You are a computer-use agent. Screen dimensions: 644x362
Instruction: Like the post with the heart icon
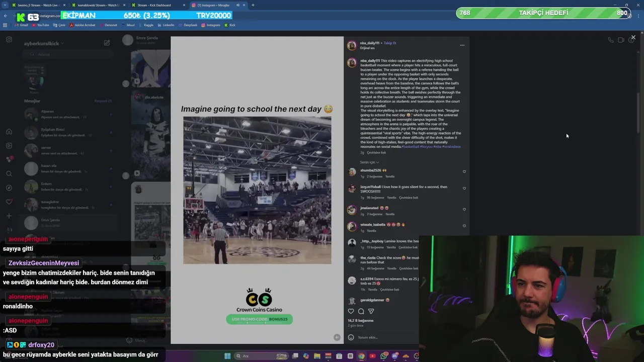pyautogui.click(x=351, y=311)
